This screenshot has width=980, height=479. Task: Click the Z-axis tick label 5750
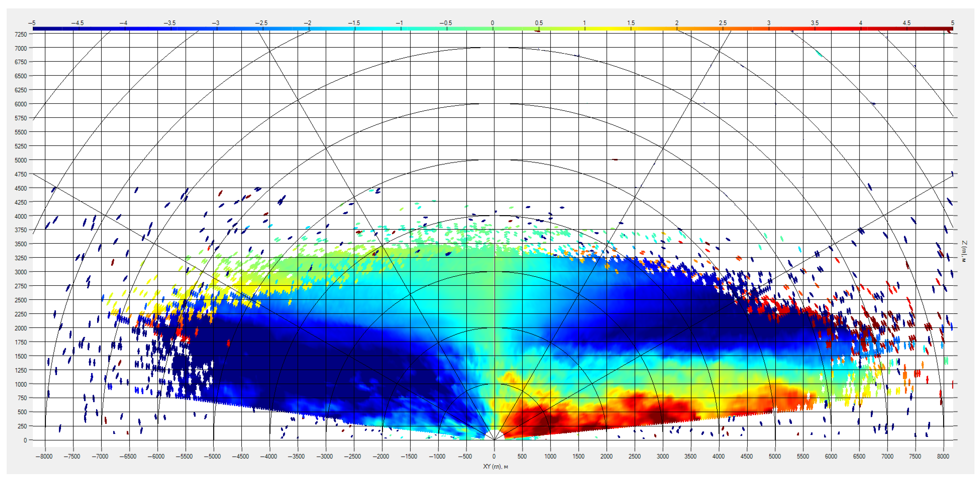pyautogui.click(x=21, y=118)
